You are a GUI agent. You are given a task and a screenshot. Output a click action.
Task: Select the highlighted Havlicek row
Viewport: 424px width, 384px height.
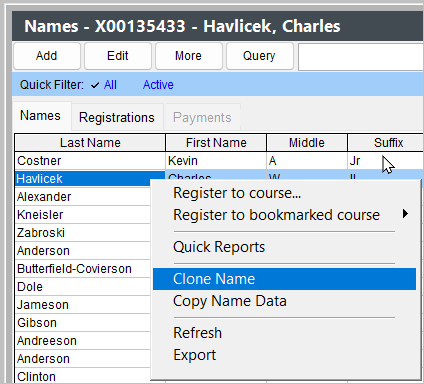pos(83,179)
